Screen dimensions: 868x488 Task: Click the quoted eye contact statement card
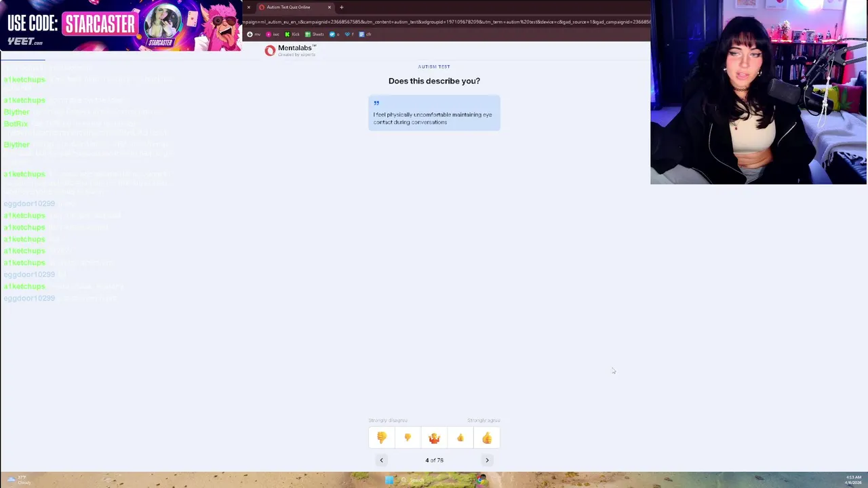434,113
